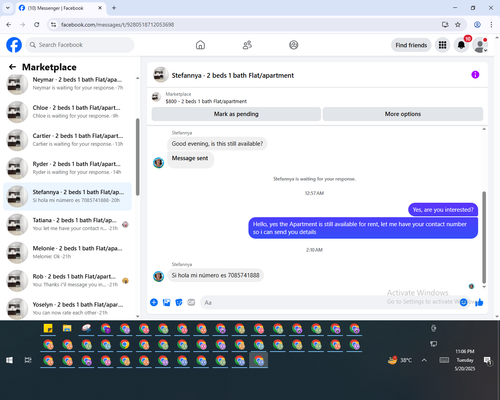Click the address bar URL
Image resolution: width=500 pixels, height=400 pixels.
click(117, 25)
